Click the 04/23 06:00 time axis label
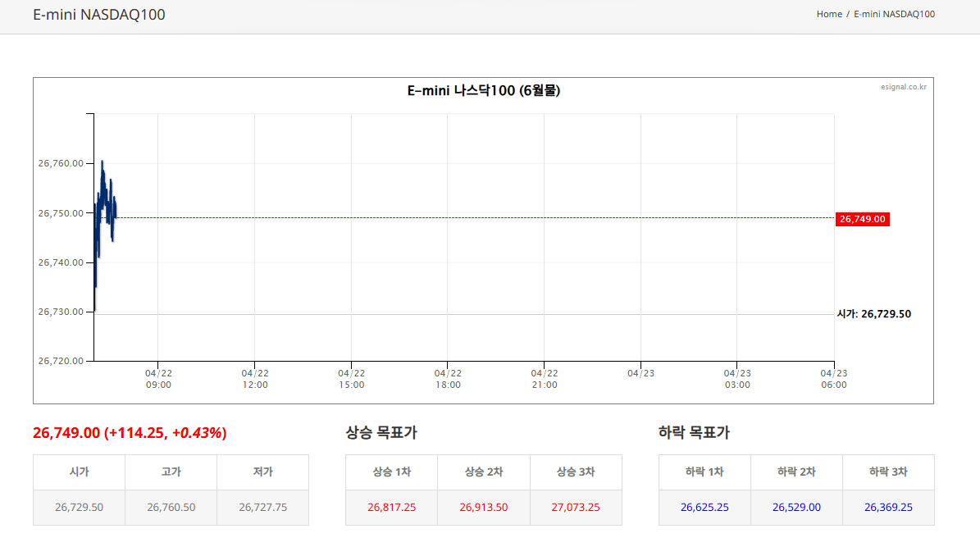Screen dimensions: 980x547 (834, 379)
